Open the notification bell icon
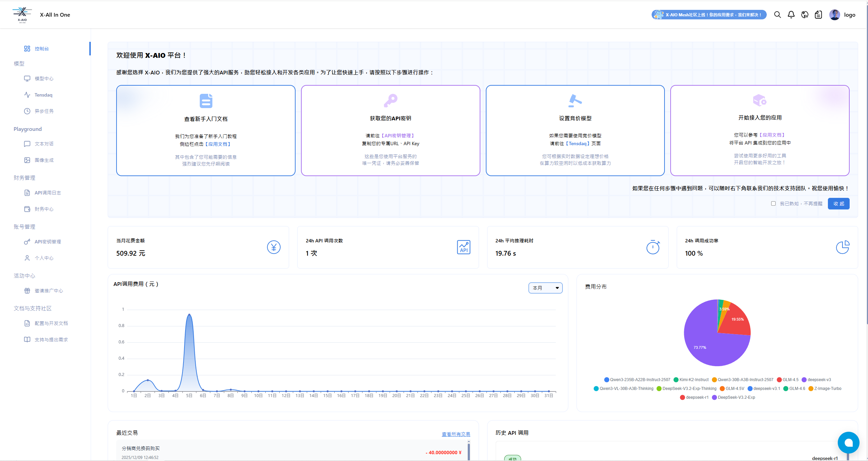The image size is (868, 461). (x=791, y=15)
